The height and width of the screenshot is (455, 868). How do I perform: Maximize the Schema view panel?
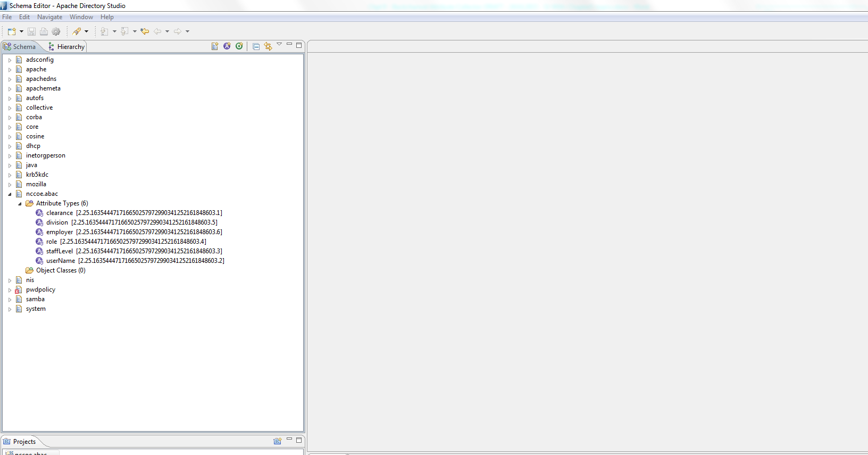click(x=299, y=45)
